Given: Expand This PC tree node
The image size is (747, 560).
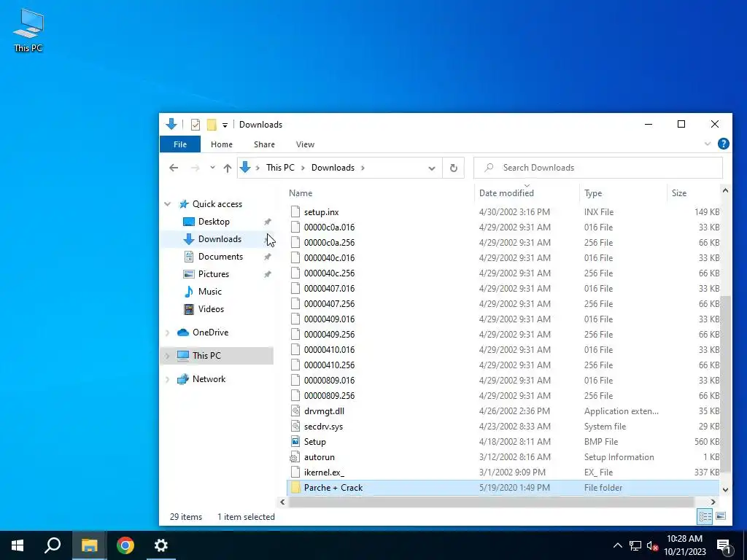Looking at the screenshot, I should tap(168, 356).
